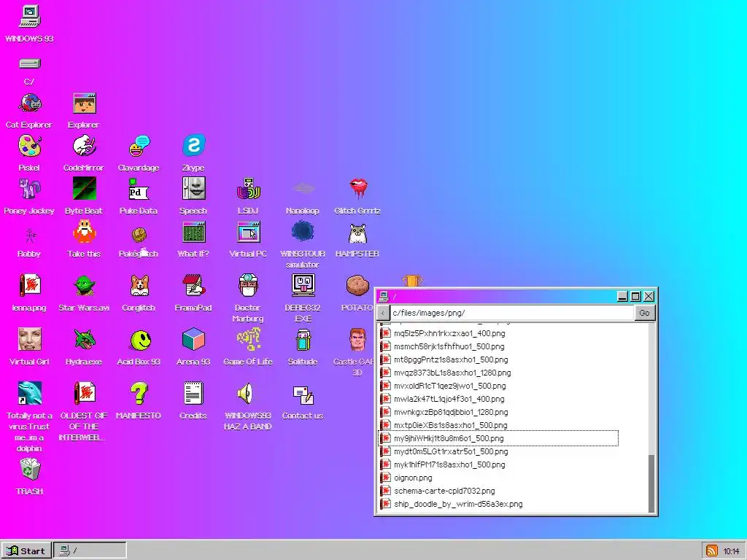The image size is (747, 560).
Task: Launch the POTATO icon
Action: pos(357,286)
